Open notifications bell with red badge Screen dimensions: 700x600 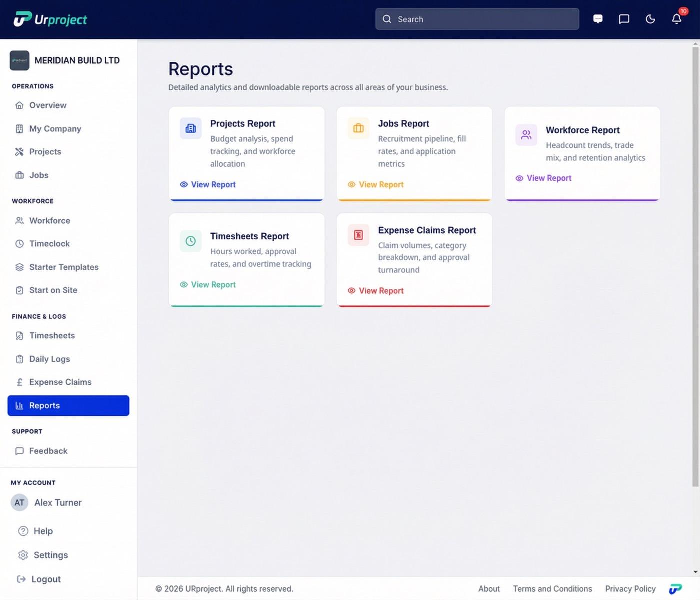677,18
